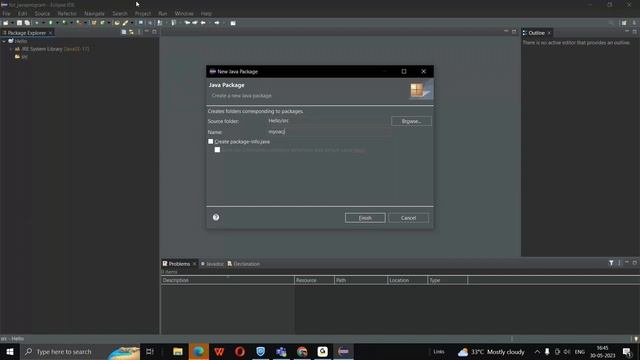
Task: Click the New wizard toolbar icon
Action: [6, 23]
